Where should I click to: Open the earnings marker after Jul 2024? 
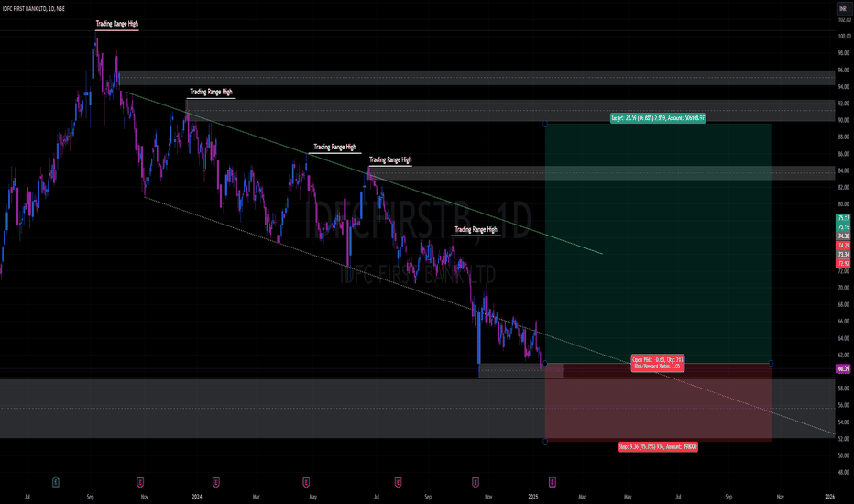click(x=398, y=482)
